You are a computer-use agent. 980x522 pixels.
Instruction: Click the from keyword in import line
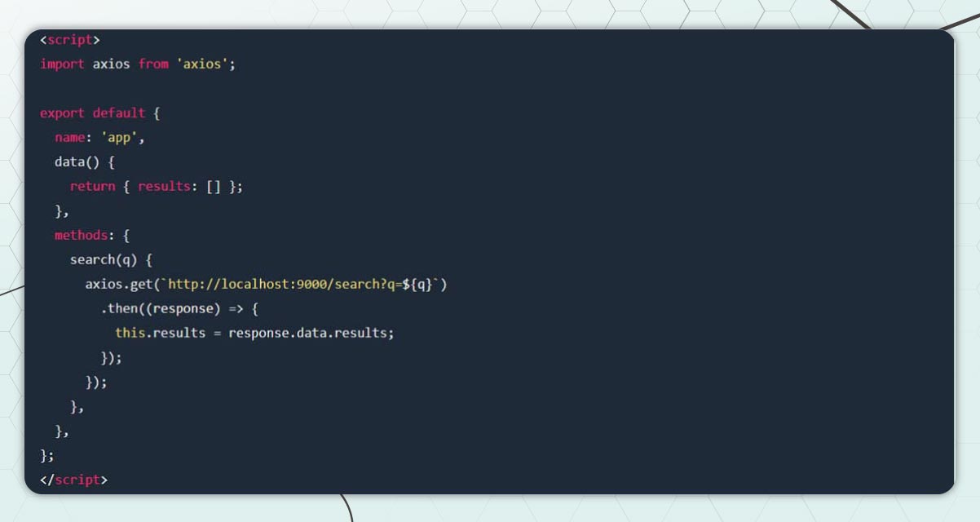153,64
